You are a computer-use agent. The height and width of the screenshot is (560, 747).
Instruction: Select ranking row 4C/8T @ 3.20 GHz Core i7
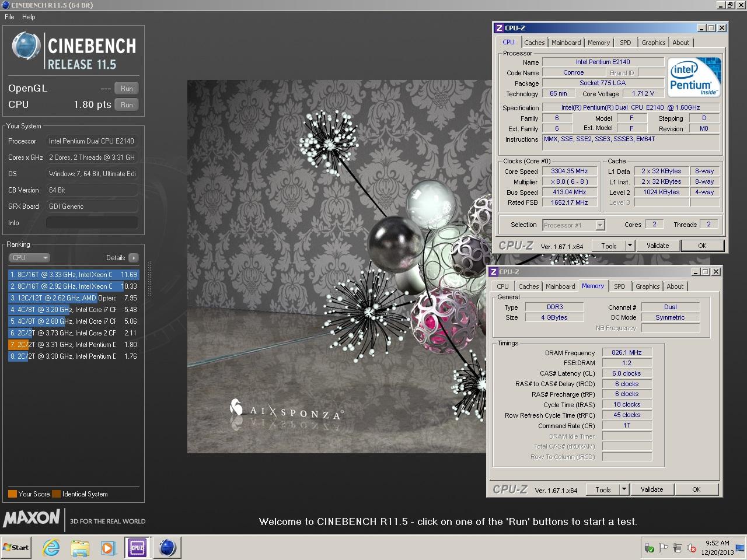click(x=74, y=310)
